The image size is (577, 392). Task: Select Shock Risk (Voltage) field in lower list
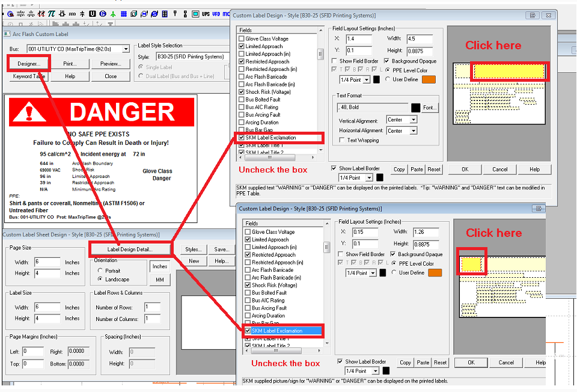(x=248, y=285)
